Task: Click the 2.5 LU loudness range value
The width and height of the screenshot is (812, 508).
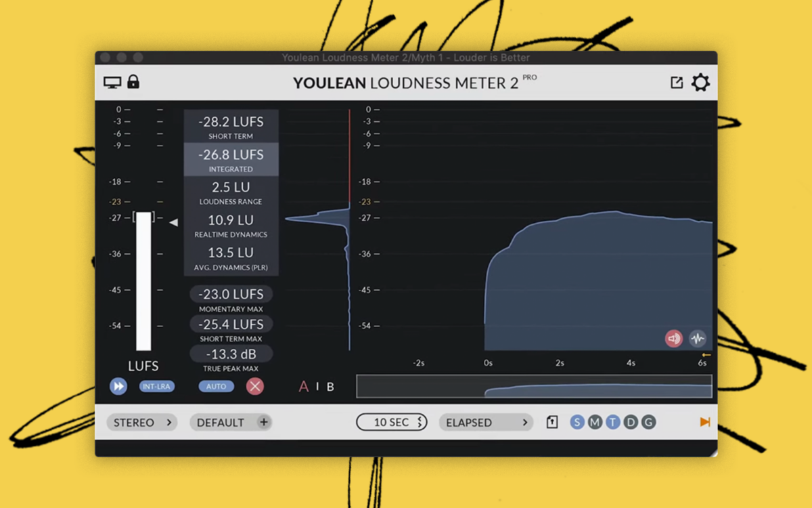Action: pyautogui.click(x=231, y=188)
